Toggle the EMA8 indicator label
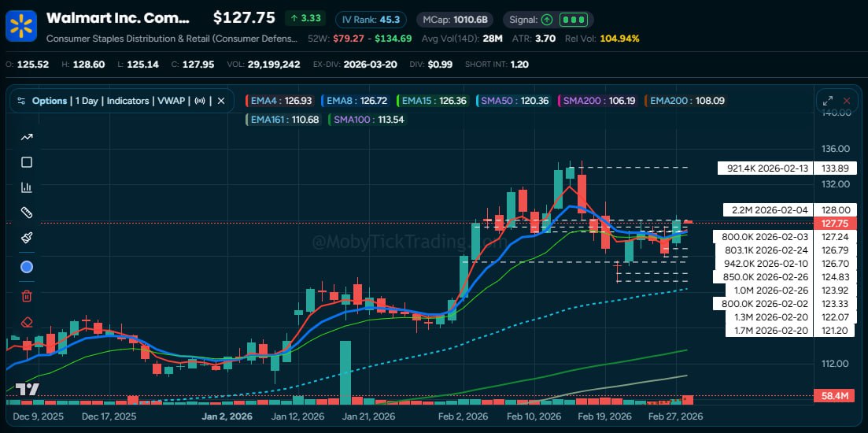868x433 pixels. 356,101
